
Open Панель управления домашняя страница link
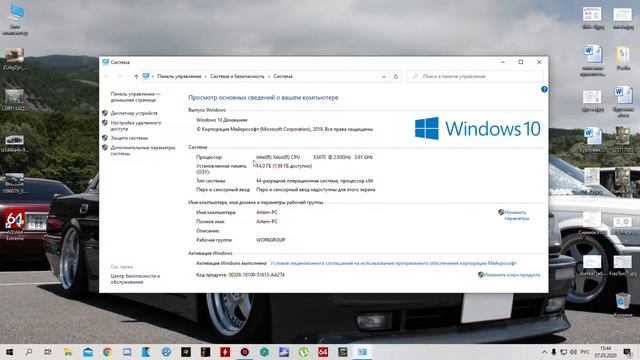point(135,97)
